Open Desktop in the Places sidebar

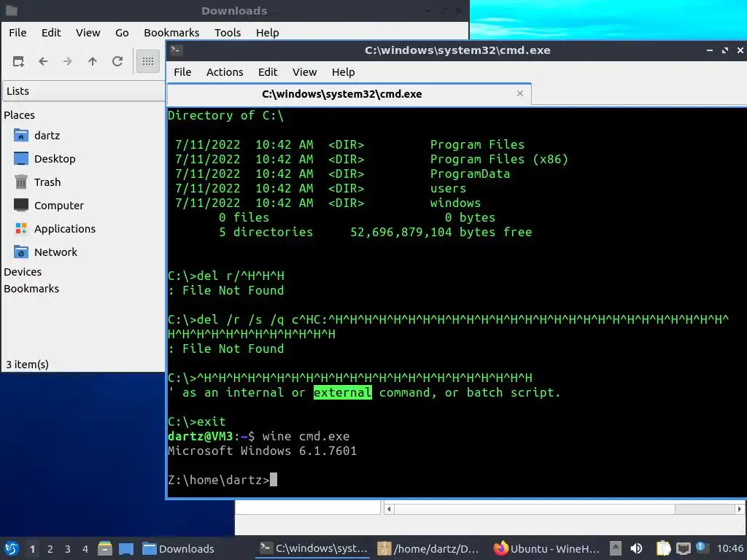click(55, 159)
